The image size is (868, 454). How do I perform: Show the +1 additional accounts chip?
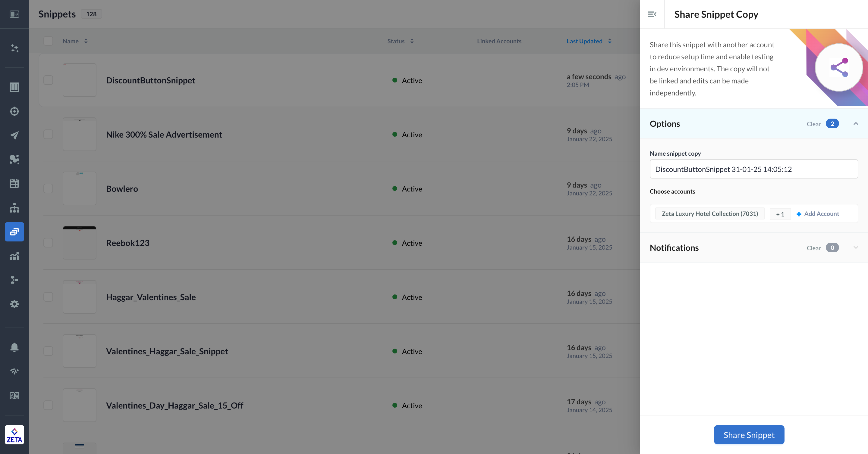780,214
